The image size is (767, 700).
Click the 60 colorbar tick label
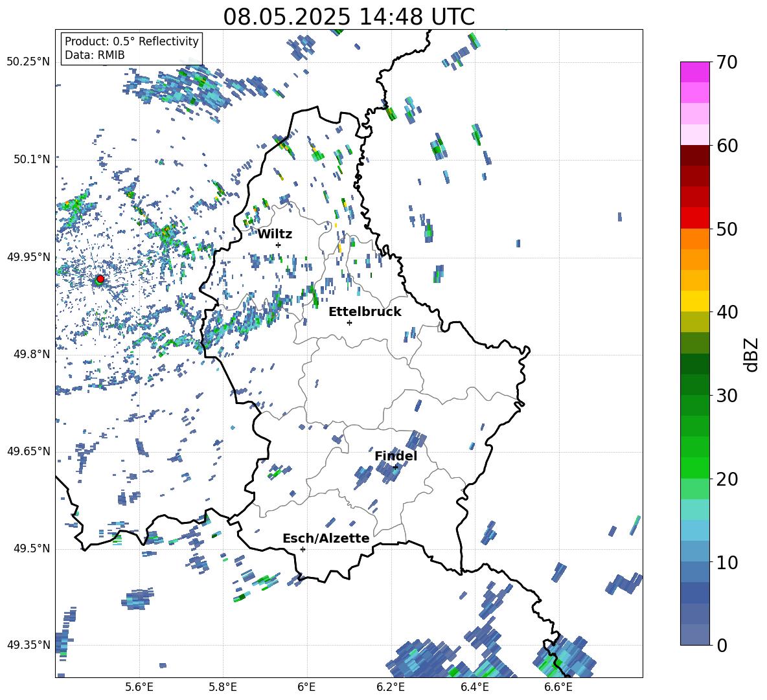tap(727, 146)
